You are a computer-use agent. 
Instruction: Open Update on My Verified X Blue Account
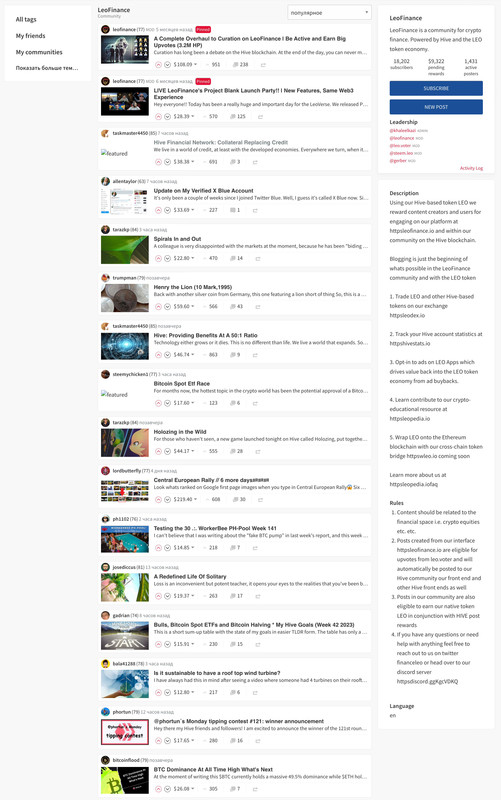[204, 190]
